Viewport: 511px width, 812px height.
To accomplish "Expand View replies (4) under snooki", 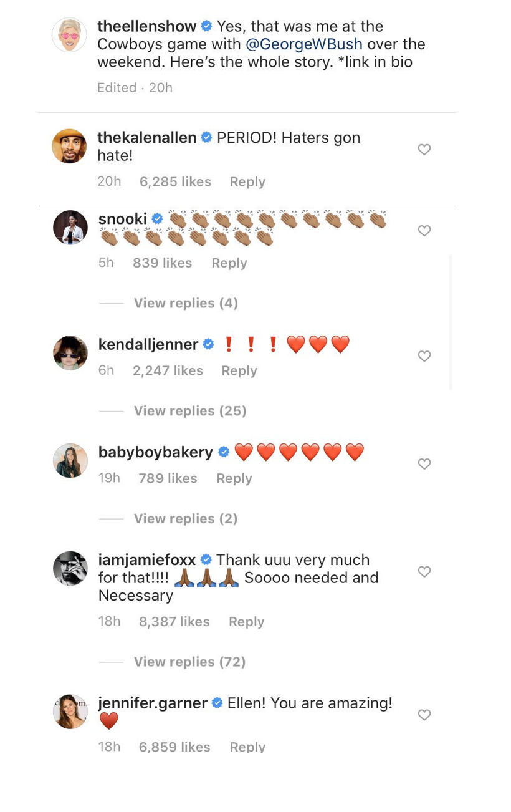I will click(186, 303).
